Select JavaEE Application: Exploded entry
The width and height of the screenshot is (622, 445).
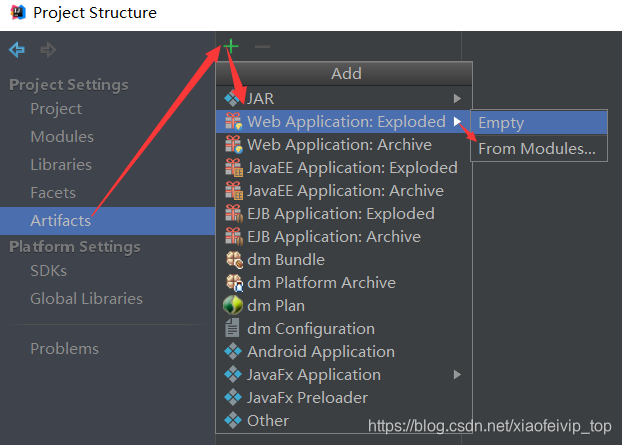(344, 167)
